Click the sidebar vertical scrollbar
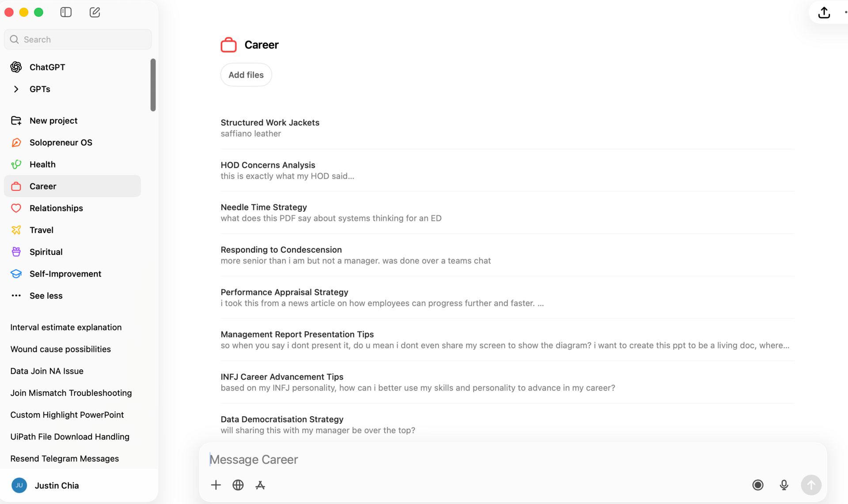Screen dimensions: 848x504 [x=153, y=85]
